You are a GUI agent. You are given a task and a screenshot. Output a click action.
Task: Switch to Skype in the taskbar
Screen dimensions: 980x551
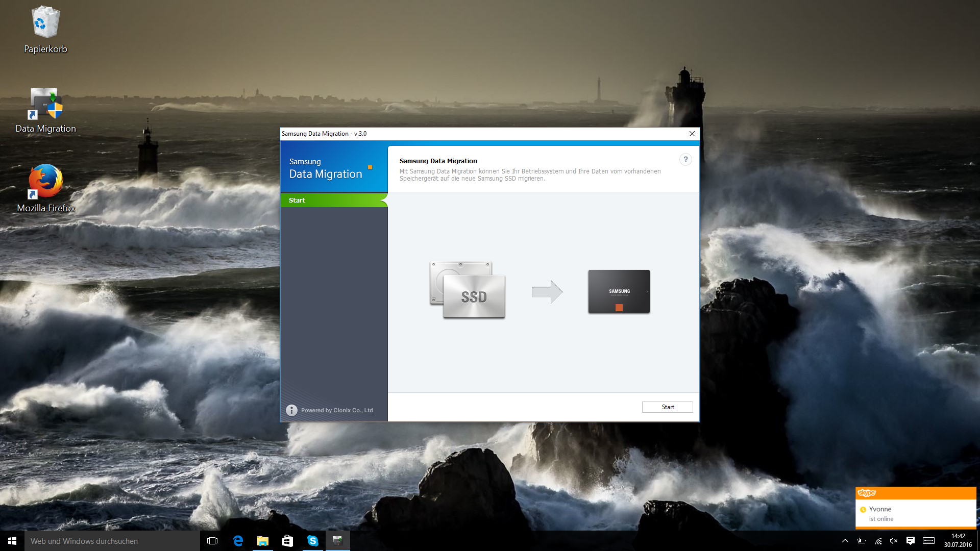coord(312,541)
